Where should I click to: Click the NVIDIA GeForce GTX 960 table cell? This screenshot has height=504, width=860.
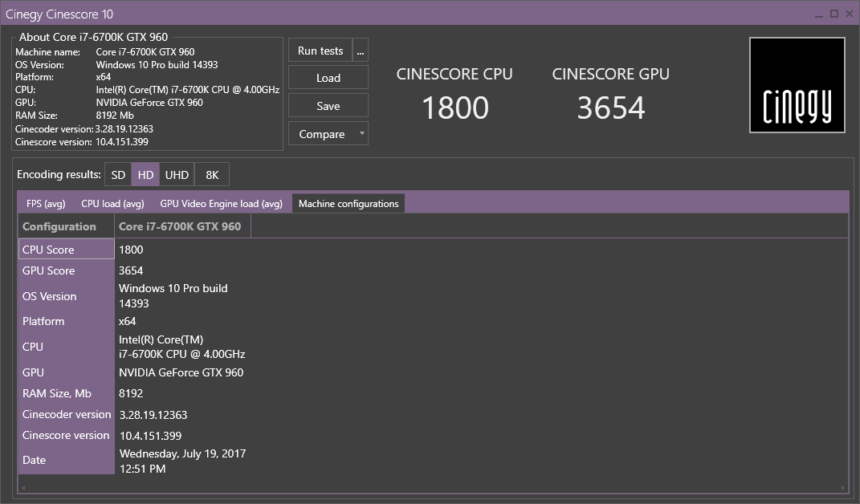coord(181,372)
